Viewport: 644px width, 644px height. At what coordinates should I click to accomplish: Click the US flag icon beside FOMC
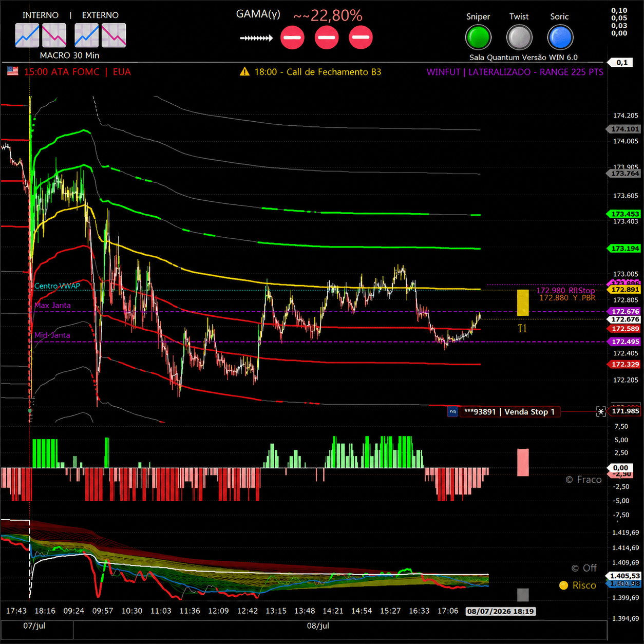coord(13,71)
